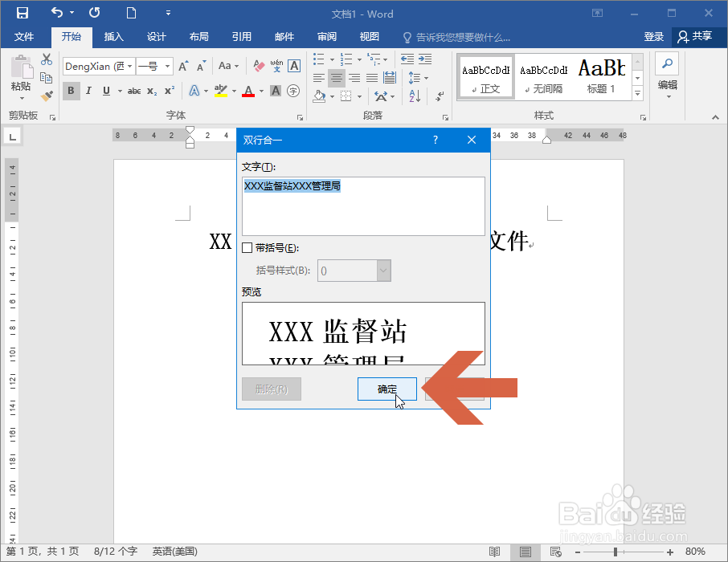728x562 pixels.
Task: Apply the yellow text highlight color
Action: click(x=221, y=91)
